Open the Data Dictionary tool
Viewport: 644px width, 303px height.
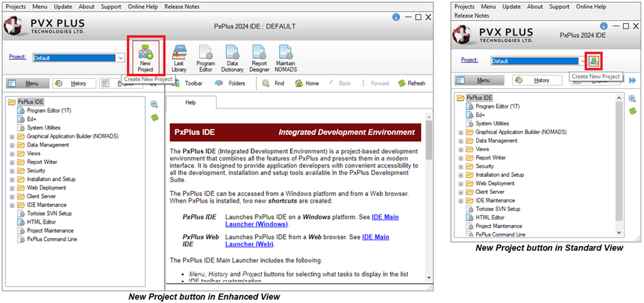click(232, 57)
